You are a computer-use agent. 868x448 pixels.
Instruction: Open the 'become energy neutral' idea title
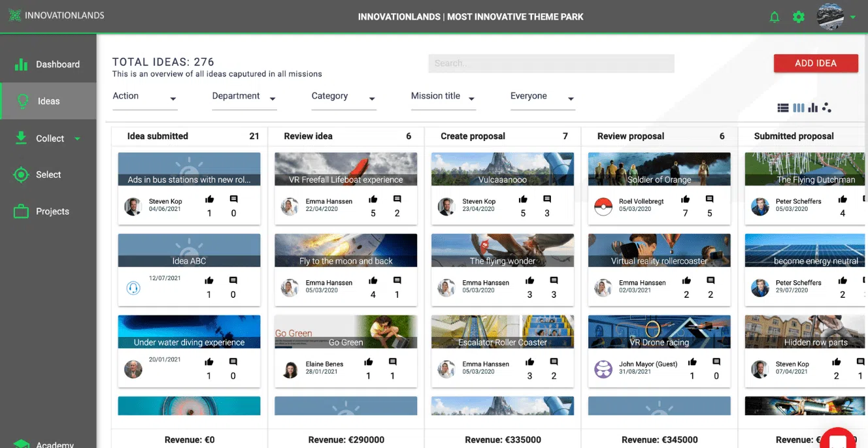coord(816,261)
